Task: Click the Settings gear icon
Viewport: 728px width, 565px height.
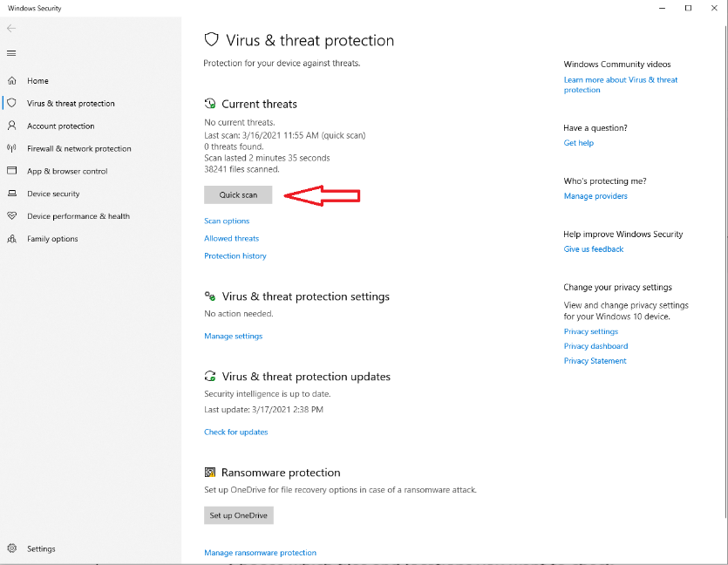Action: (12, 548)
